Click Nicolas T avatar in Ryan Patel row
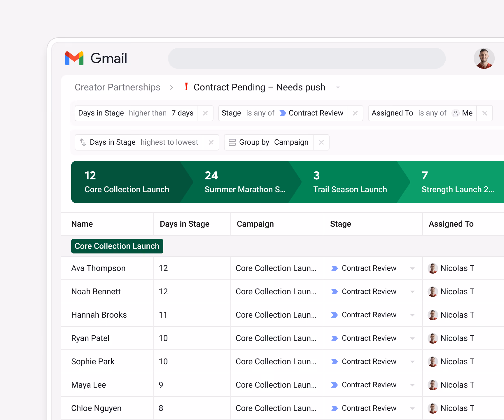Image resolution: width=504 pixels, height=420 pixels. (433, 338)
